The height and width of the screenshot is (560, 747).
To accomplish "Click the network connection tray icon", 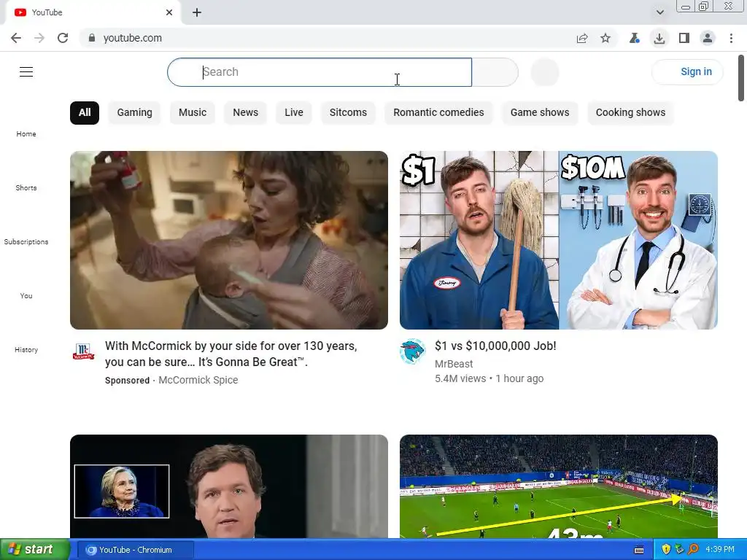I will [679, 550].
